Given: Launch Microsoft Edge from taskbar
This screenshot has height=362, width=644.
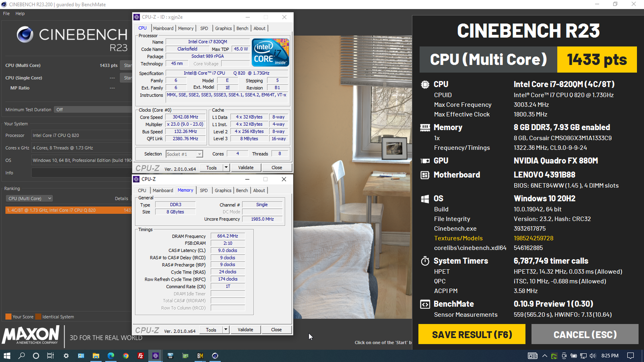Looking at the screenshot, I should pos(111,356).
